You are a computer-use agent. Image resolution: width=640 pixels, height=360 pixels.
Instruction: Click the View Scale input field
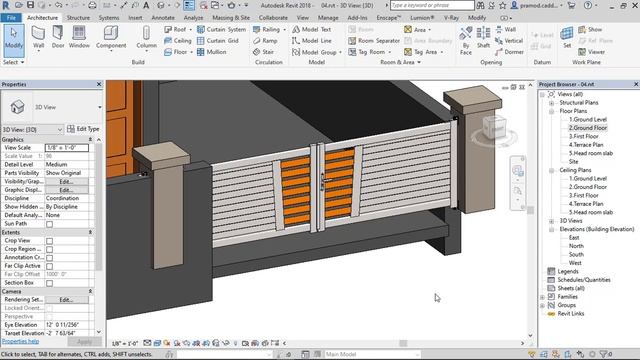[x=67, y=148]
